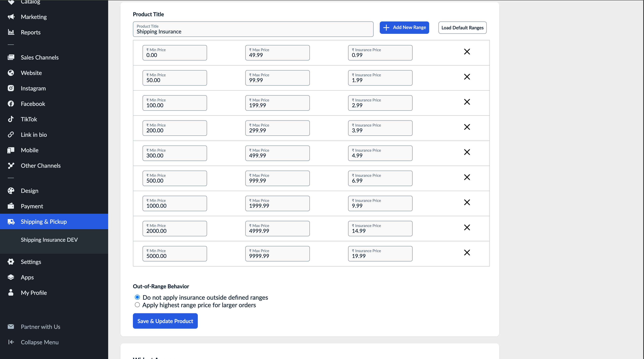Click Load Default Ranges button

click(x=462, y=28)
